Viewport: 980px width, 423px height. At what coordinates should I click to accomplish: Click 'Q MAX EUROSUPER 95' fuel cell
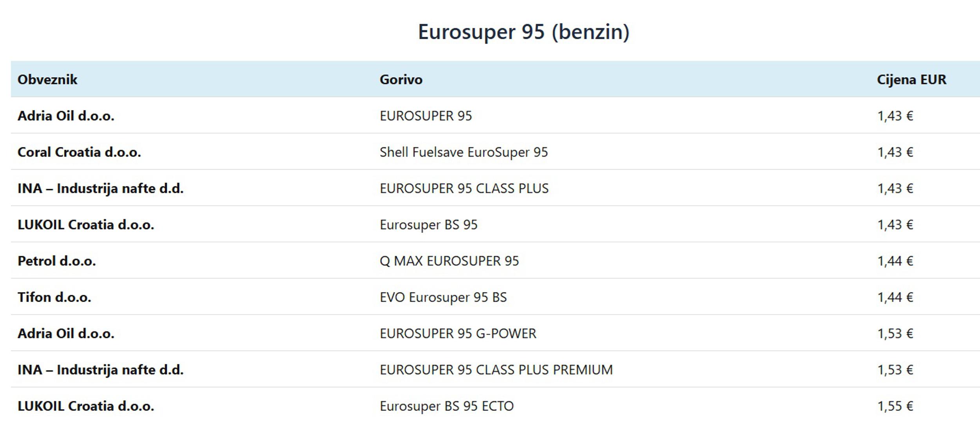point(449,261)
